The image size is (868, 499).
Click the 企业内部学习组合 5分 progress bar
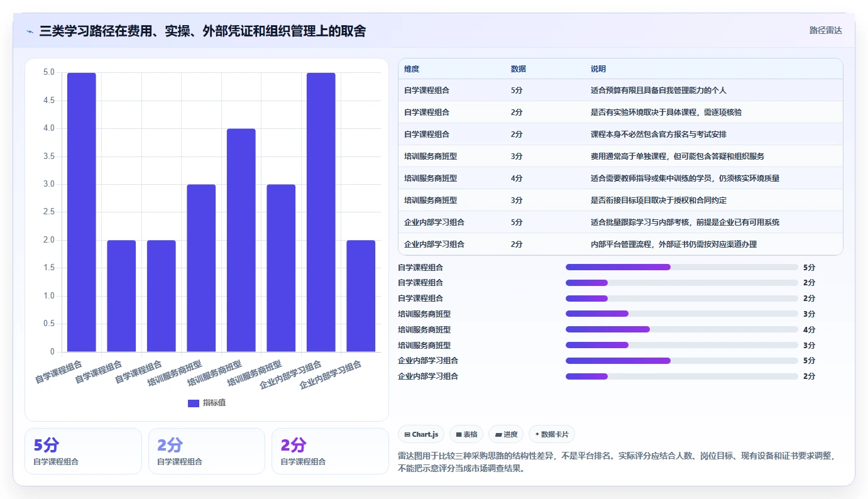[682, 361]
